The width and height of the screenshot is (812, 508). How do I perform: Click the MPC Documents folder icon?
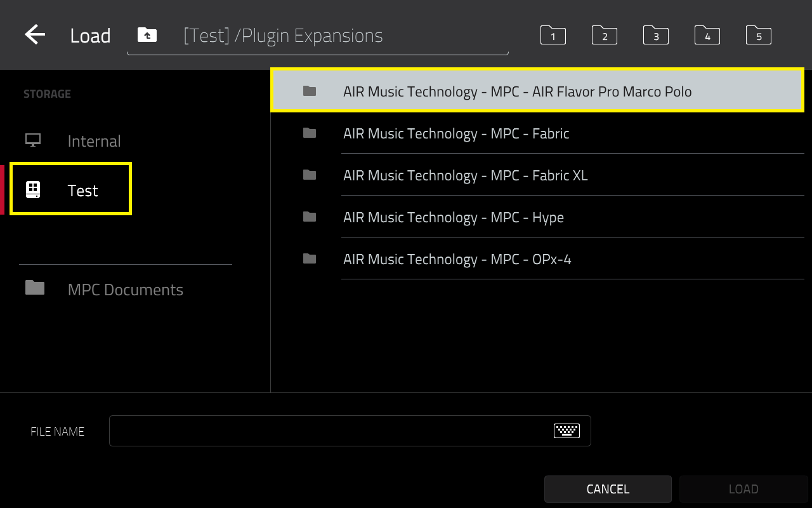pyautogui.click(x=35, y=288)
